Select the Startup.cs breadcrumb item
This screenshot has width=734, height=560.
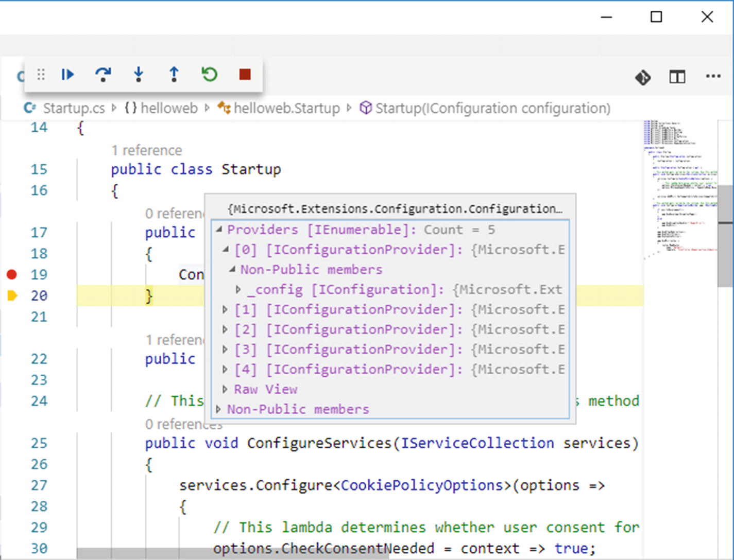click(x=73, y=109)
